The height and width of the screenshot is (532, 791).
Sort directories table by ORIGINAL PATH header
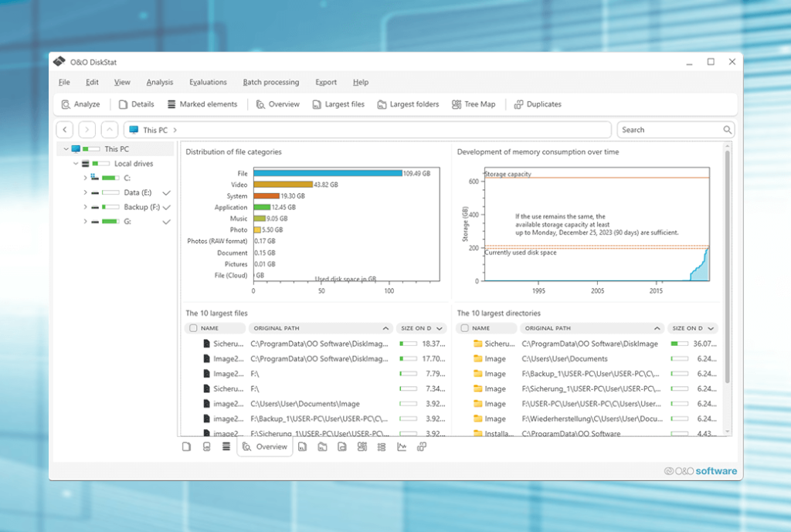pyautogui.click(x=592, y=328)
